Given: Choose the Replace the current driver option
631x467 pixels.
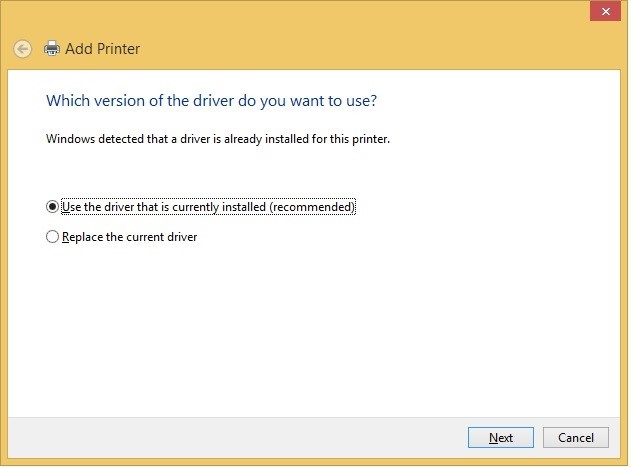Looking at the screenshot, I should tap(53, 237).
